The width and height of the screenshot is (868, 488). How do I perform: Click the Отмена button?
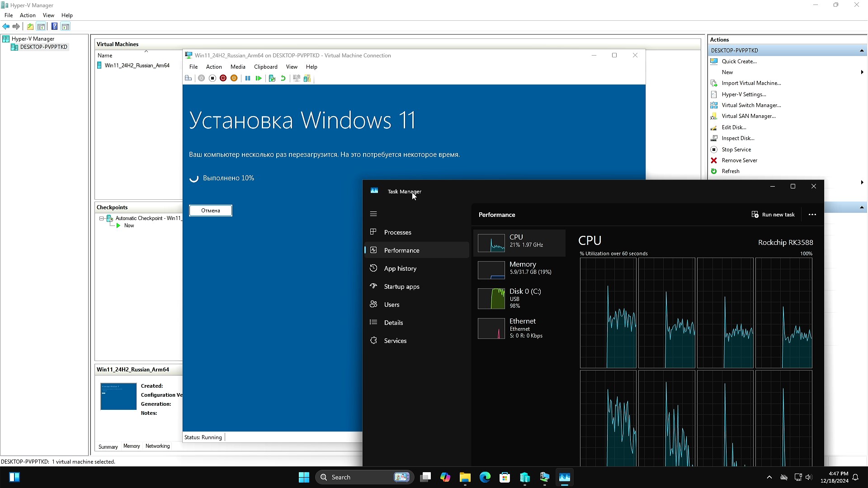click(x=210, y=211)
